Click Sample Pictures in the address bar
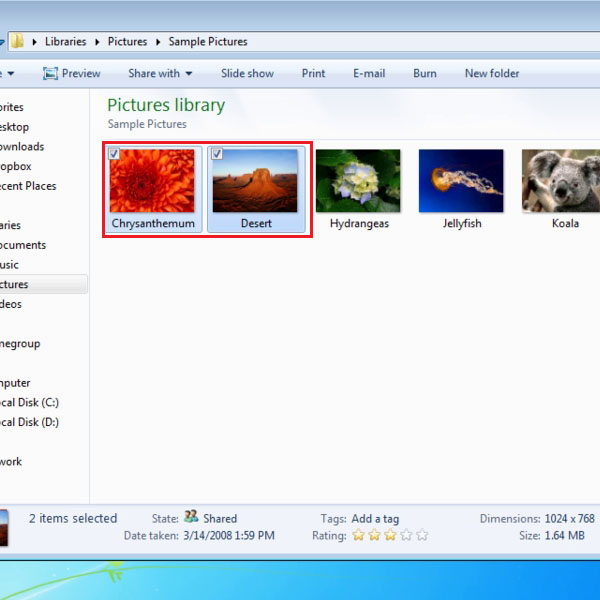Viewport: 600px width, 600px height. pos(208,41)
